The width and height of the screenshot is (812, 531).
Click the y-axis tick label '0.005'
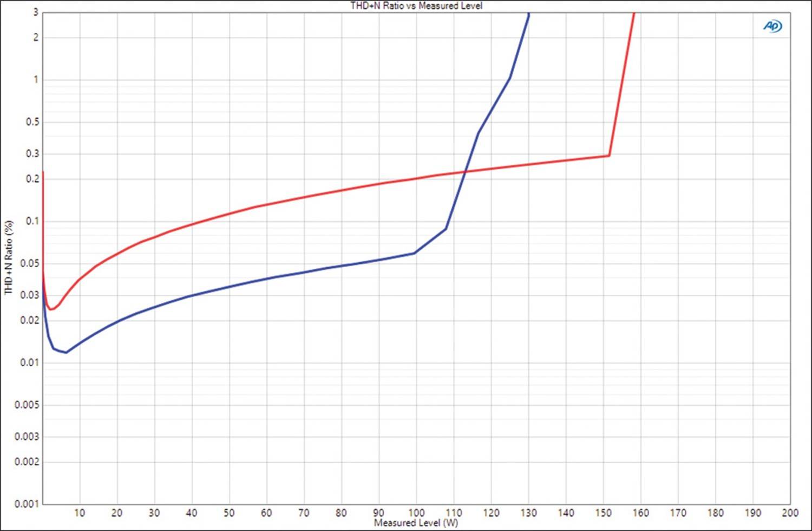(x=27, y=405)
